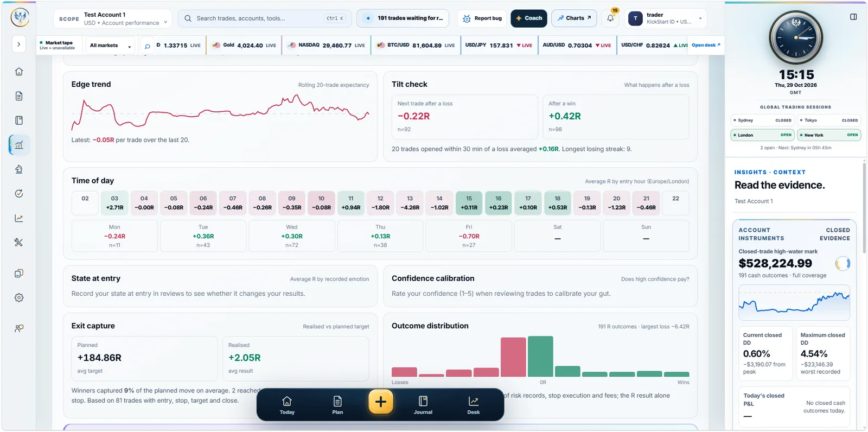Open the rising line chart sidebar icon
Screen dimensions: 868x432
(19, 218)
